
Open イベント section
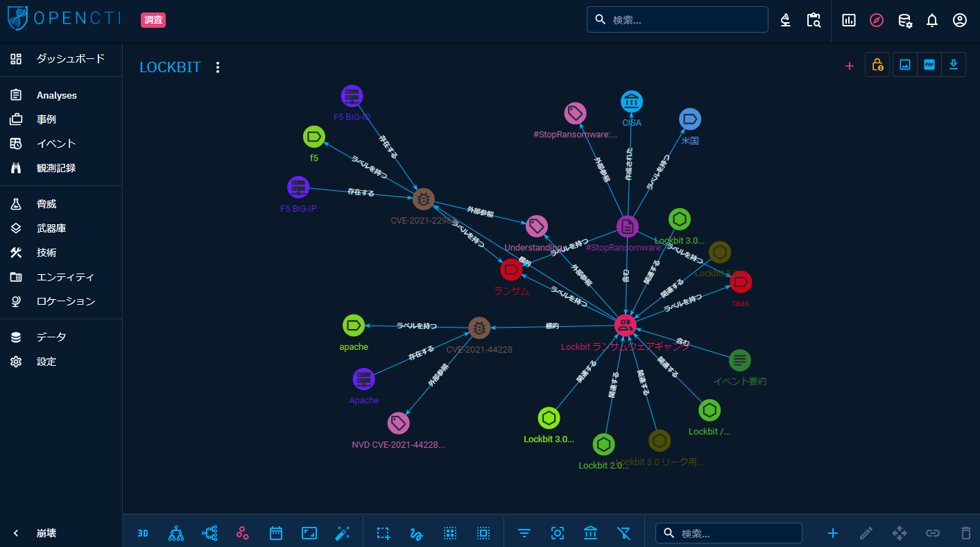(x=61, y=144)
